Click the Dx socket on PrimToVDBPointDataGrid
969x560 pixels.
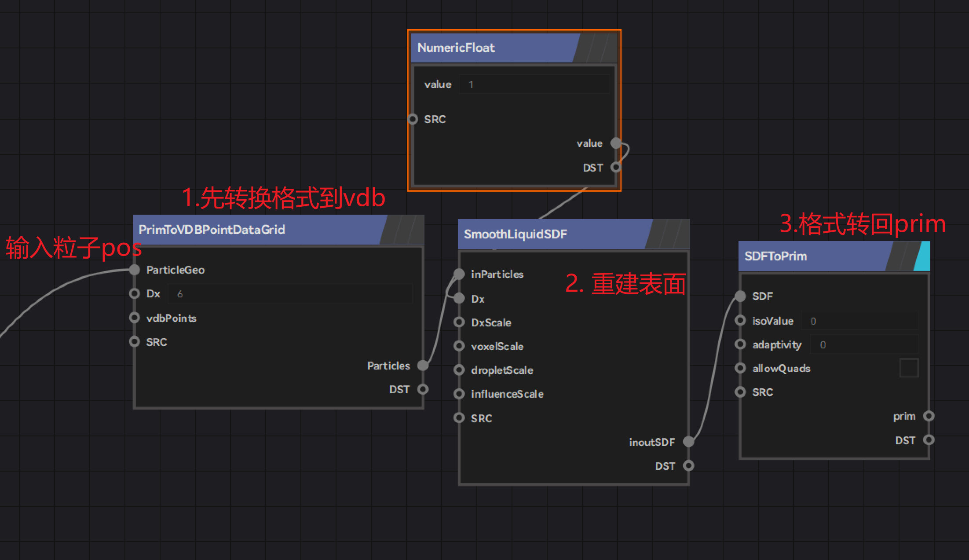(x=135, y=293)
